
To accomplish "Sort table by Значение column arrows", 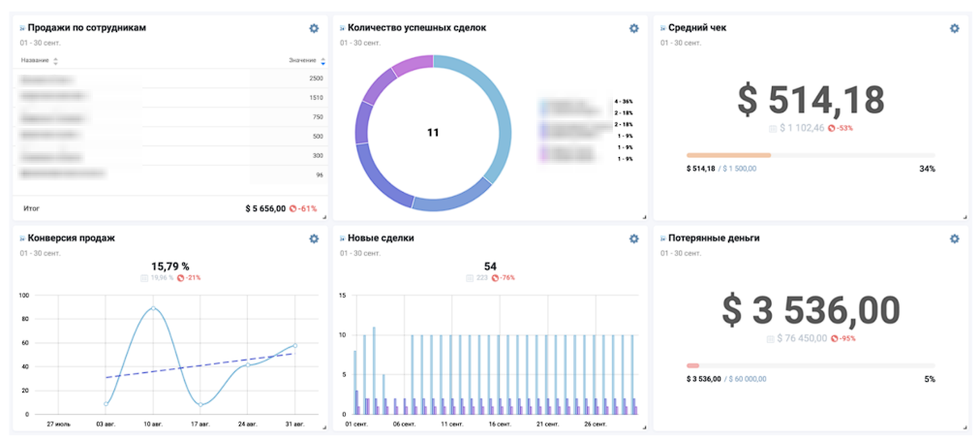I will 322,61.
